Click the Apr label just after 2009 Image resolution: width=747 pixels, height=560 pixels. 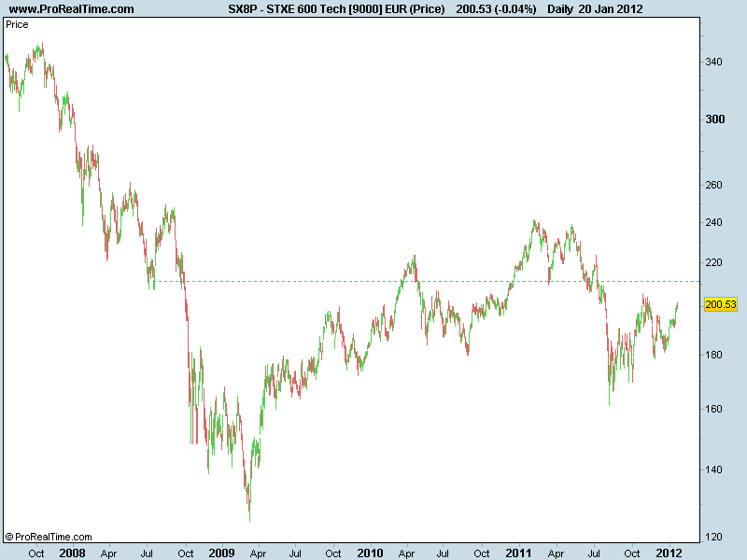pyautogui.click(x=258, y=553)
